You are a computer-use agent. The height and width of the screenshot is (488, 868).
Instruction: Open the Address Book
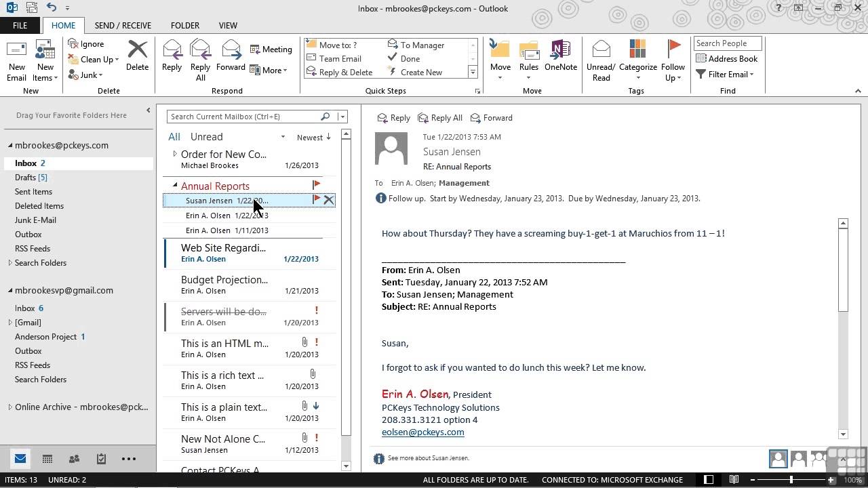[x=726, y=59]
